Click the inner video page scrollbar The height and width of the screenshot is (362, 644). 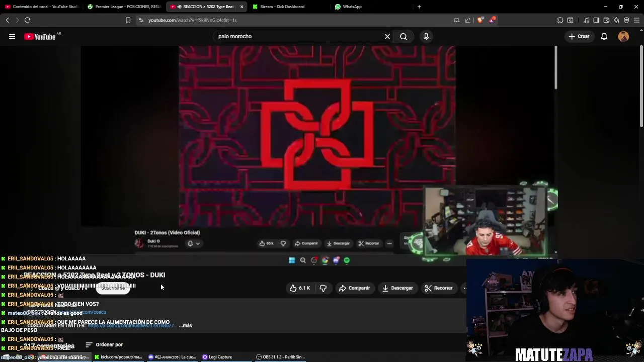point(556,68)
